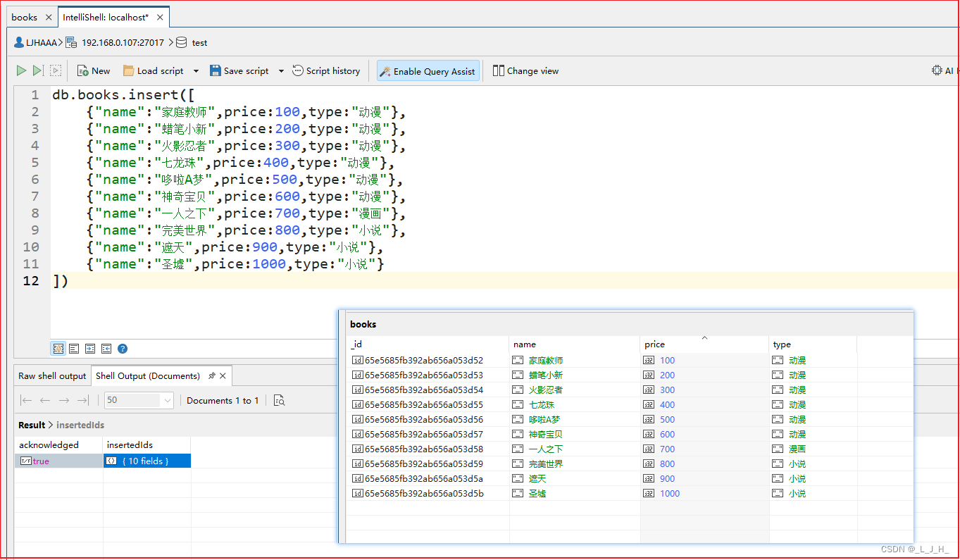Image resolution: width=960 pixels, height=560 pixels.
Task: Open the page size 50 combo box
Action: [x=139, y=400]
